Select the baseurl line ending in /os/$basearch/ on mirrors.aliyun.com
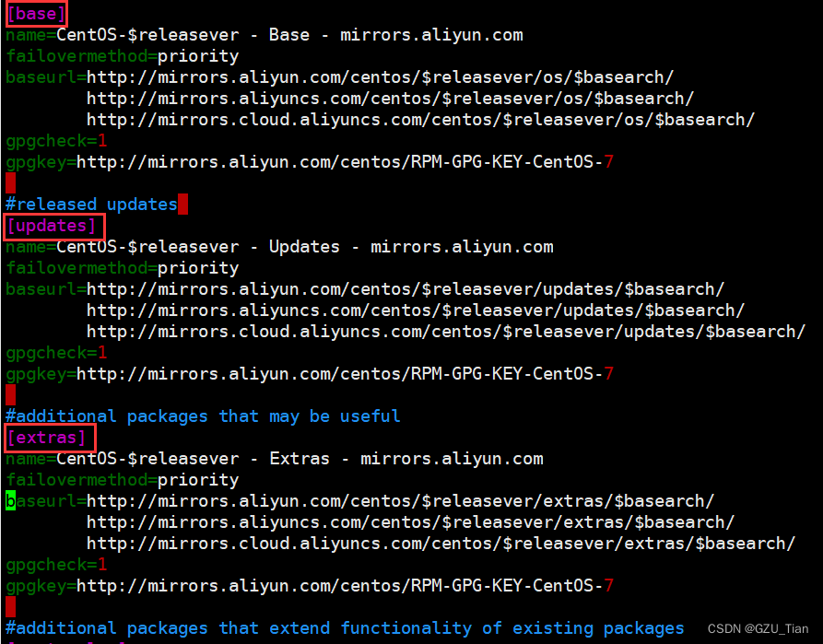 coord(339,77)
